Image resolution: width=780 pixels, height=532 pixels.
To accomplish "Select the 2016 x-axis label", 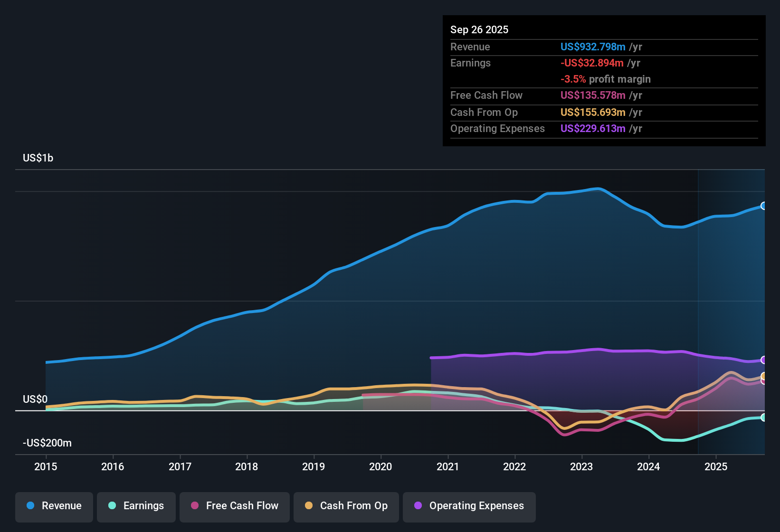I will pos(113,466).
